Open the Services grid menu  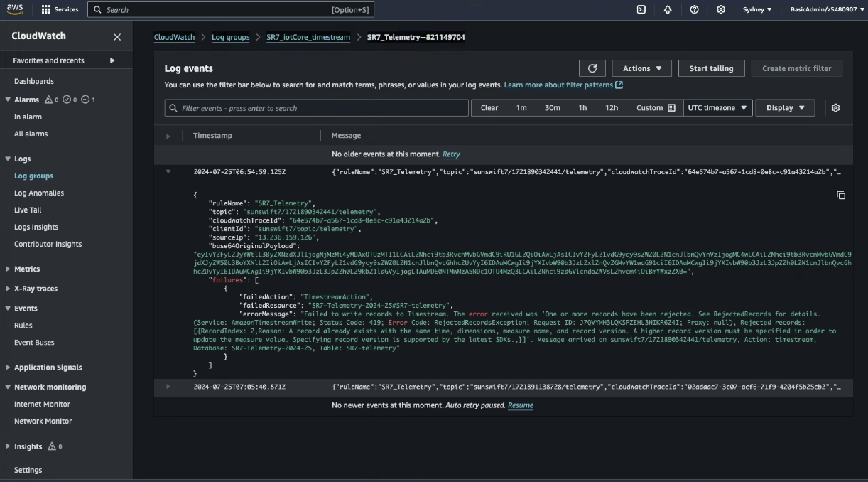click(x=60, y=9)
